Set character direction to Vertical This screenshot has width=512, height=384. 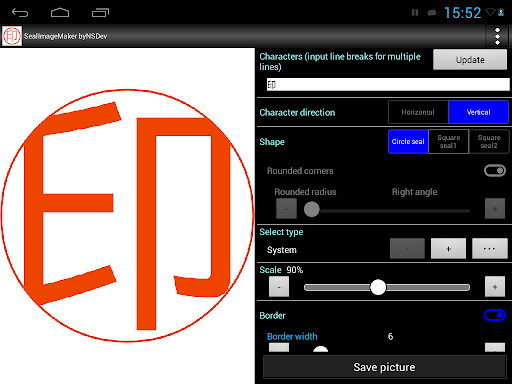point(478,112)
